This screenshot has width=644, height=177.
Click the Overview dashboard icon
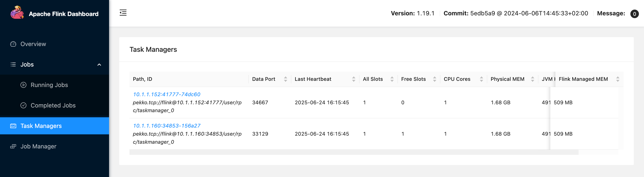tap(13, 44)
